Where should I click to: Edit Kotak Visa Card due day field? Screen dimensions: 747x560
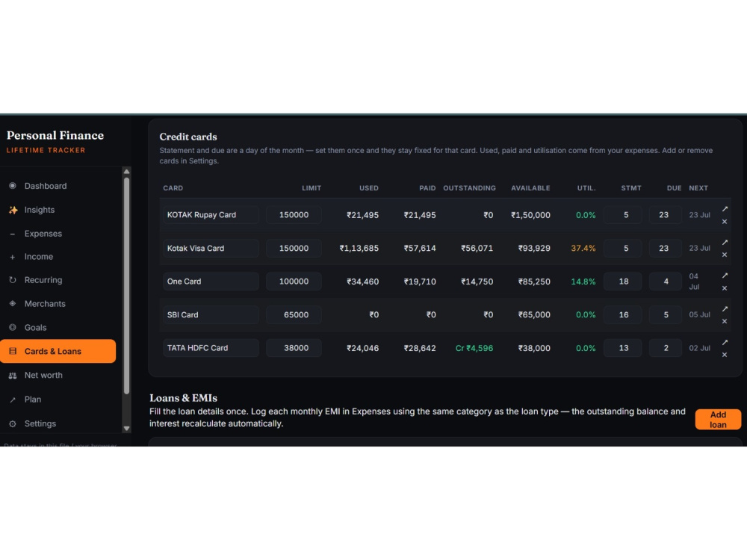(x=665, y=248)
